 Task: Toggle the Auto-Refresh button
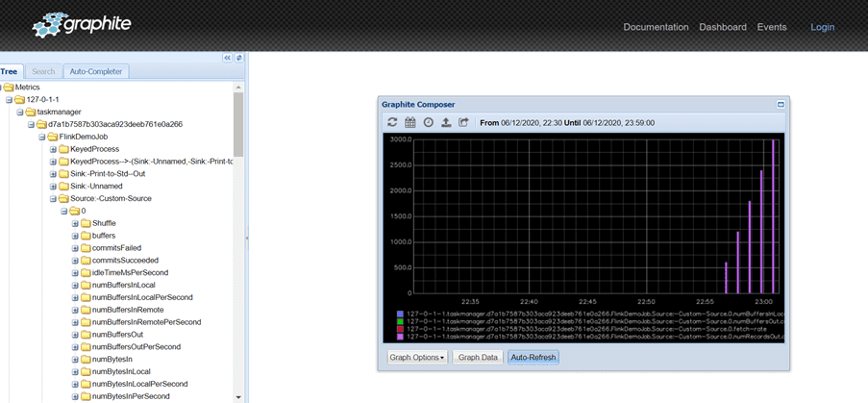pyautogui.click(x=533, y=358)
